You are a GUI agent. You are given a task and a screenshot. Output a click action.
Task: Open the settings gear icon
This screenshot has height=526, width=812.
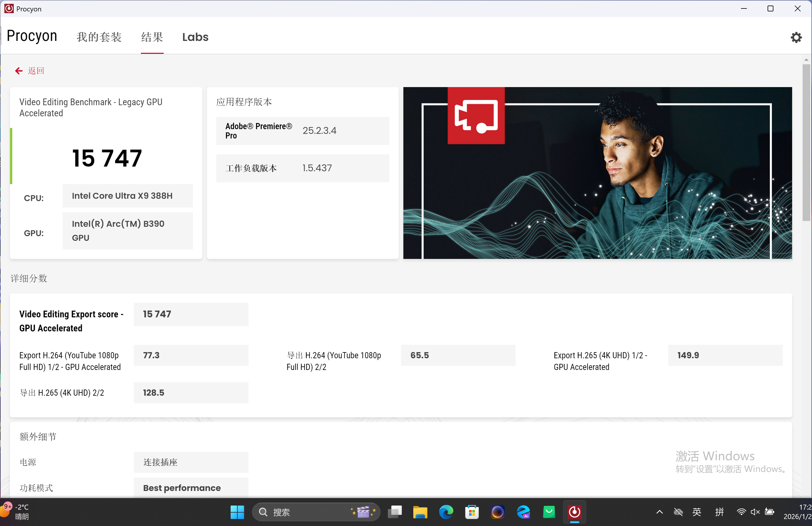pos(796,37)
